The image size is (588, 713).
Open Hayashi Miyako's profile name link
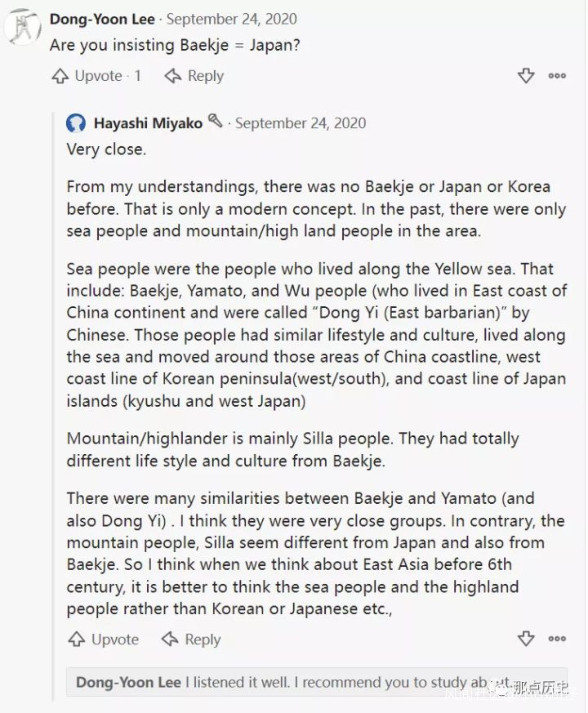coord(148,123)
